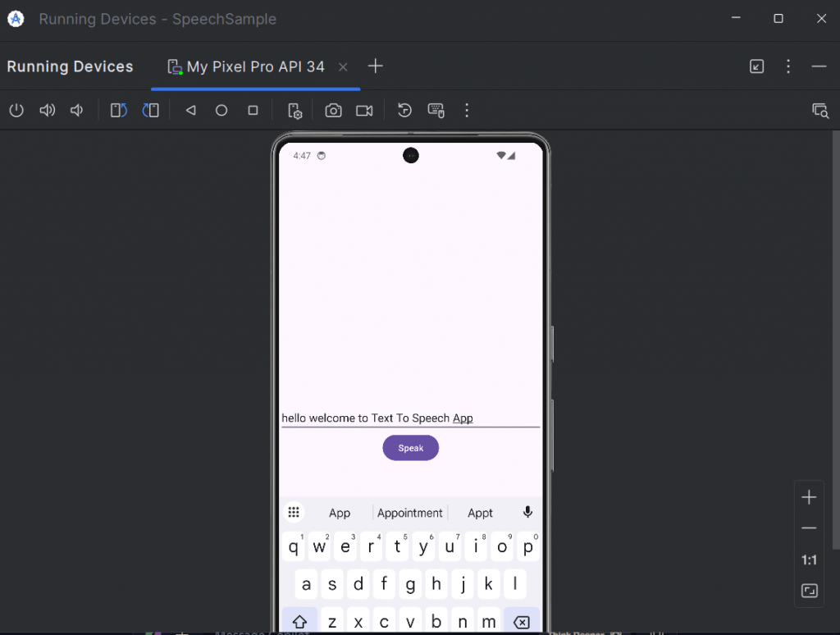Tap the emulator Home circle button
The height and width of the screenshot is (635, 840).
tap(221, 111)
